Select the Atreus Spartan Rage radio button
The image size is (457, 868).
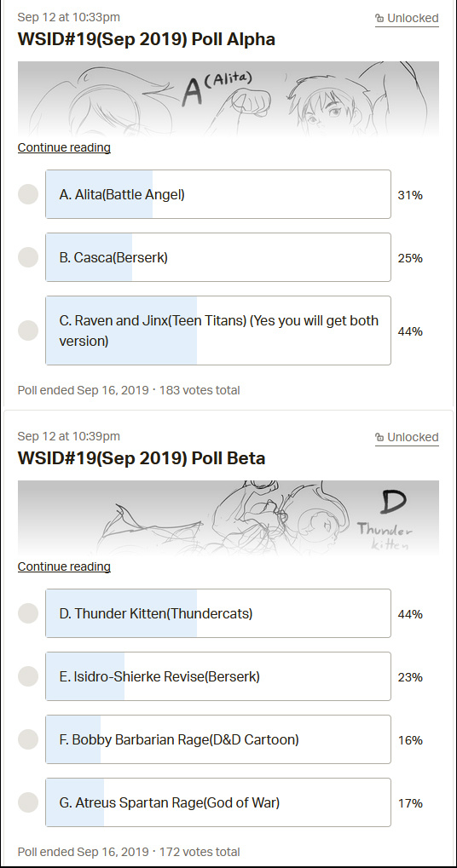point(28,802)
